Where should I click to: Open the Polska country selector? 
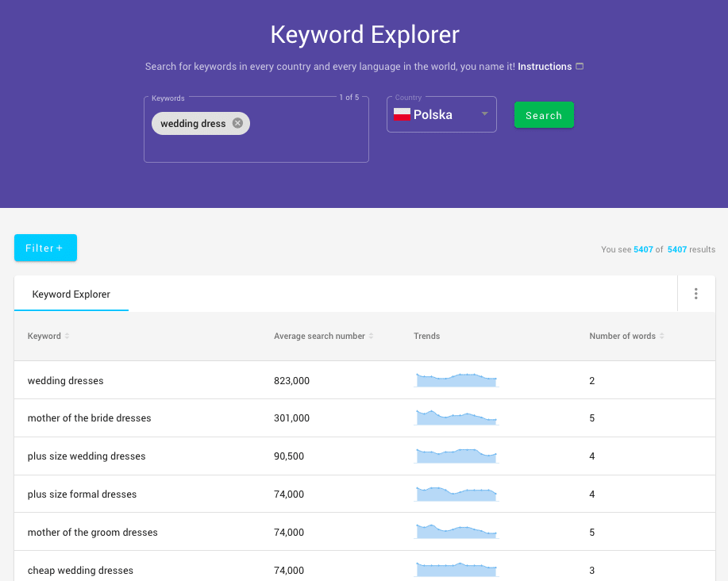(441, 115)
